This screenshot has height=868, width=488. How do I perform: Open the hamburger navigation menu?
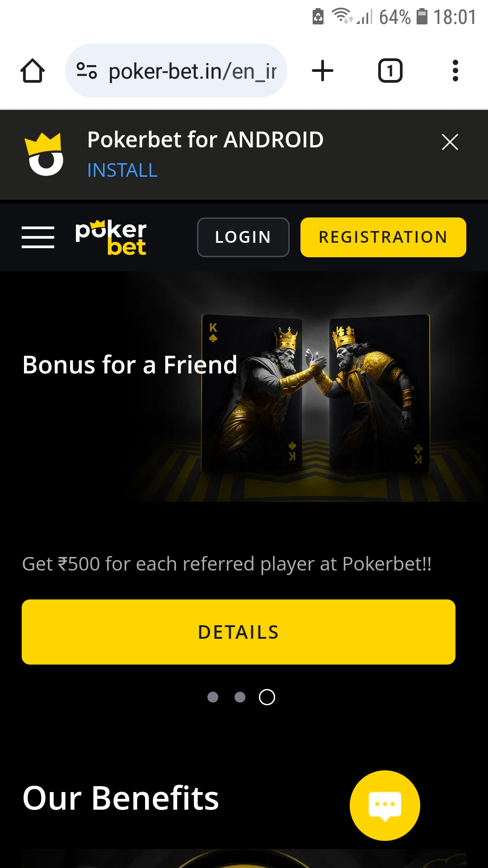click(38, 237)
